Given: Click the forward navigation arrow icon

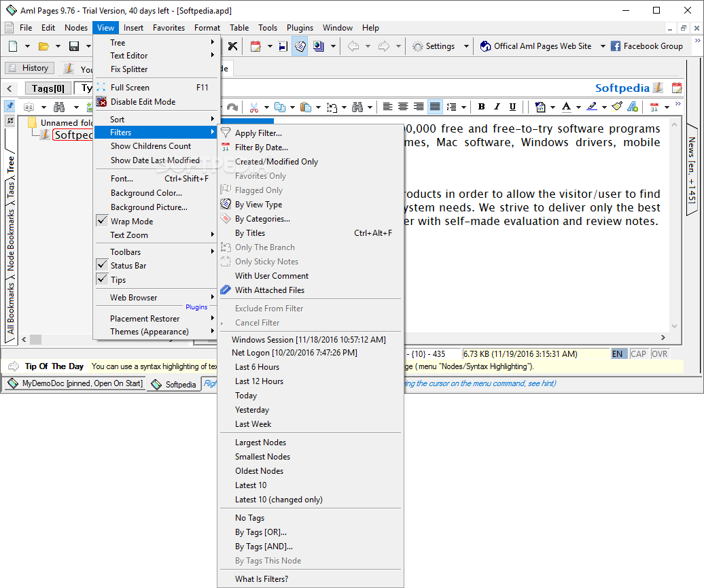Looking at the screenshot, I should tap(384, 46).
